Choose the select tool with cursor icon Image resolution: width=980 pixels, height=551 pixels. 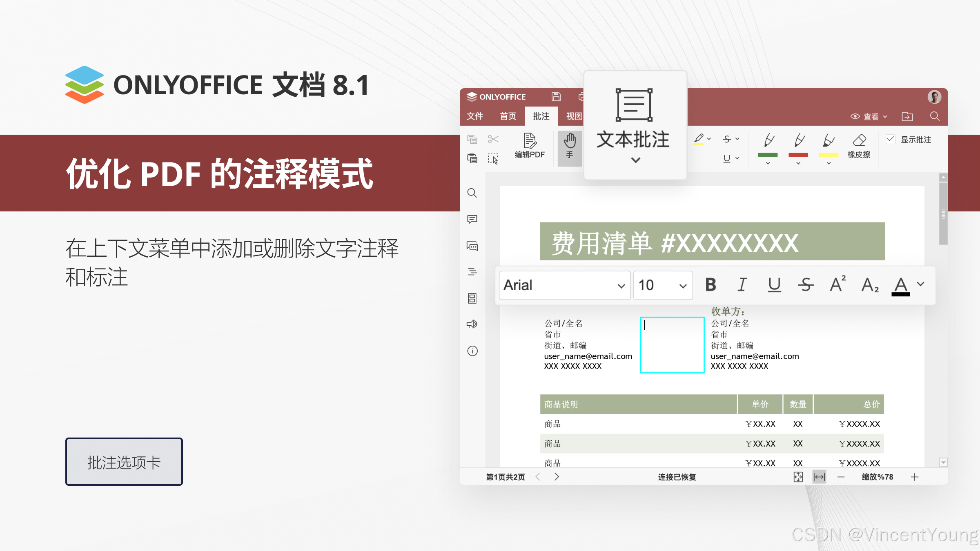point(493,158)
